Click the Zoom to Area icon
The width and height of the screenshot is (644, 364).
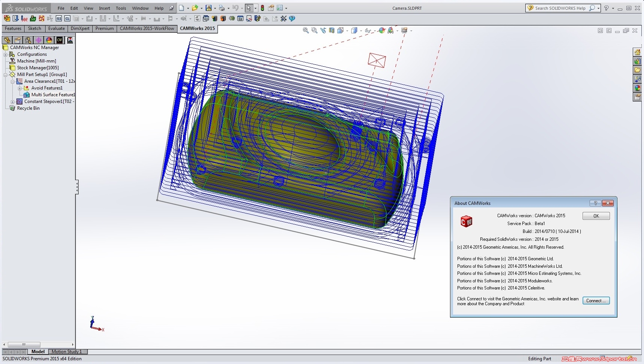(x=315, y=30)
